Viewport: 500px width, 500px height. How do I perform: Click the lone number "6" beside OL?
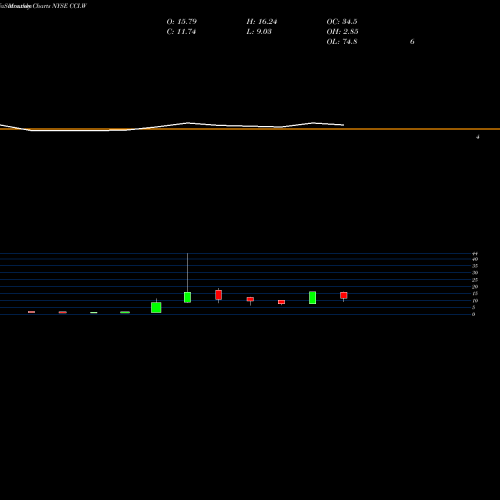[x=412, y=42]
